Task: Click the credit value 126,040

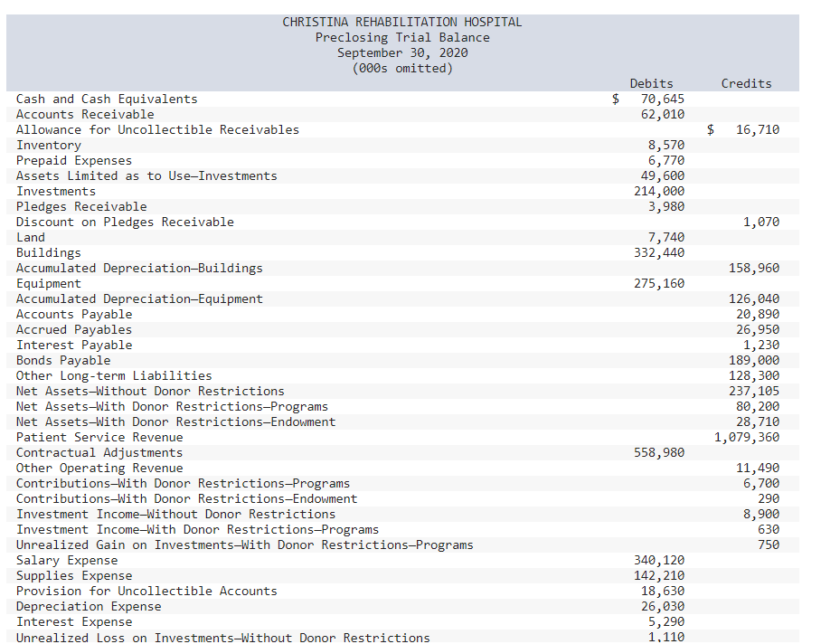Action: tap(754, 299)
